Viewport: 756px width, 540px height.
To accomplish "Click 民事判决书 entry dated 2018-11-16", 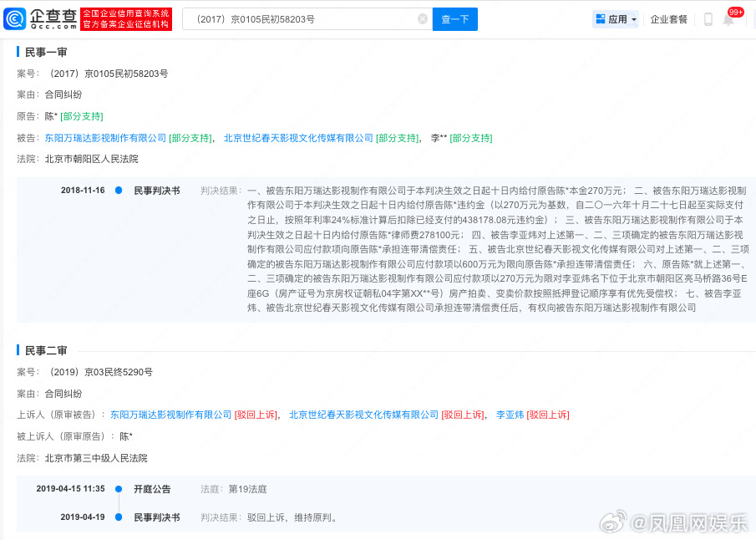I will (x=157, y=191).
